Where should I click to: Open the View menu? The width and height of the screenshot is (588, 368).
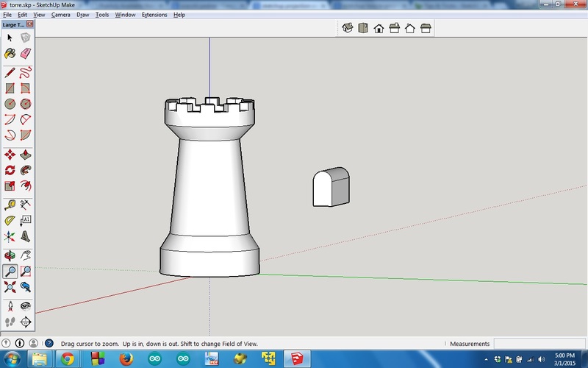39,15
